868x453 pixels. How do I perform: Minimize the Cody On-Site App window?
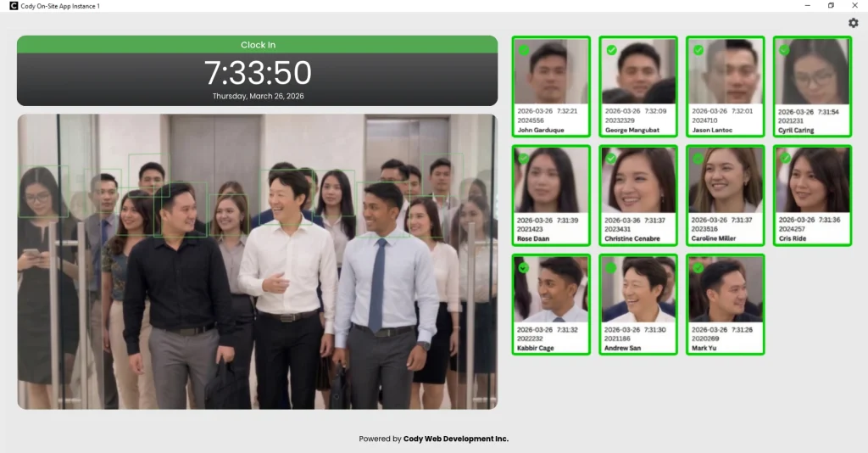(x=808, y=6)
